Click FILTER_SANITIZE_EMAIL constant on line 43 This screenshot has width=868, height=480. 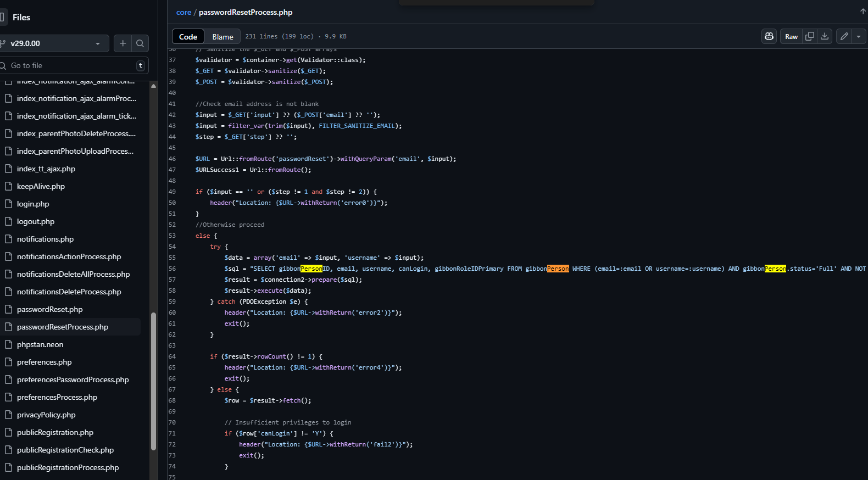tap(357, 126)
